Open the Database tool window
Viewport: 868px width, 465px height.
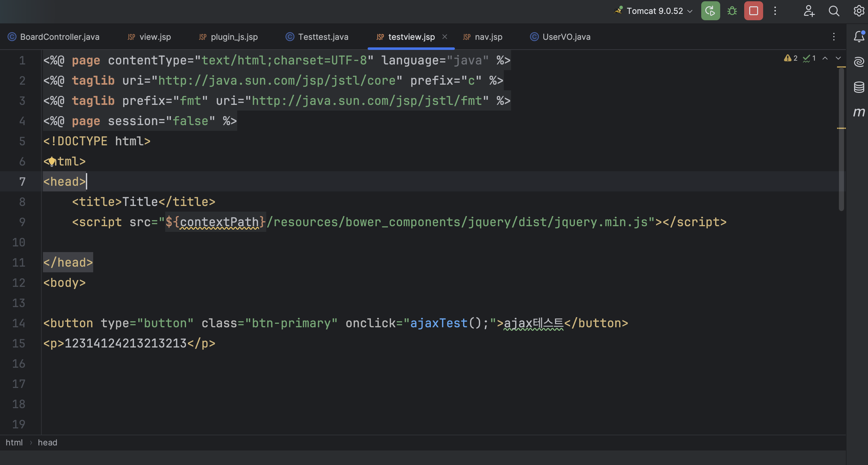[x=859, y=87]
